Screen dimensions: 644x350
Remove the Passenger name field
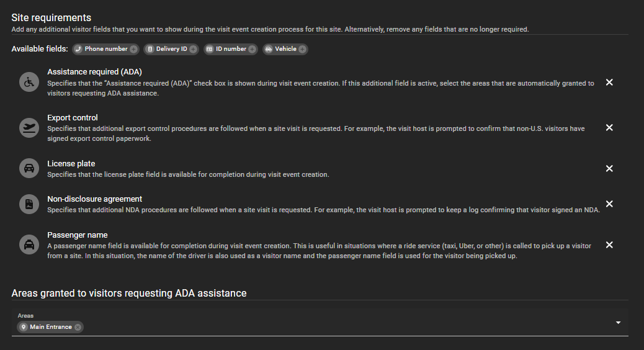pyautogui.click(x=609, y=245)
